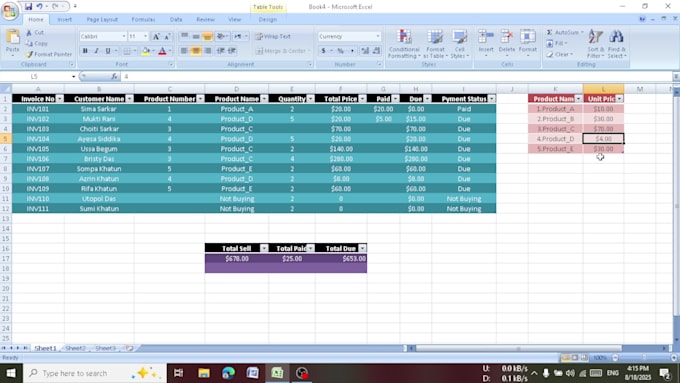Viewport: 680px width, 383px height.
Task: Increase font size with Grow Font
Action: click(156, 36)
